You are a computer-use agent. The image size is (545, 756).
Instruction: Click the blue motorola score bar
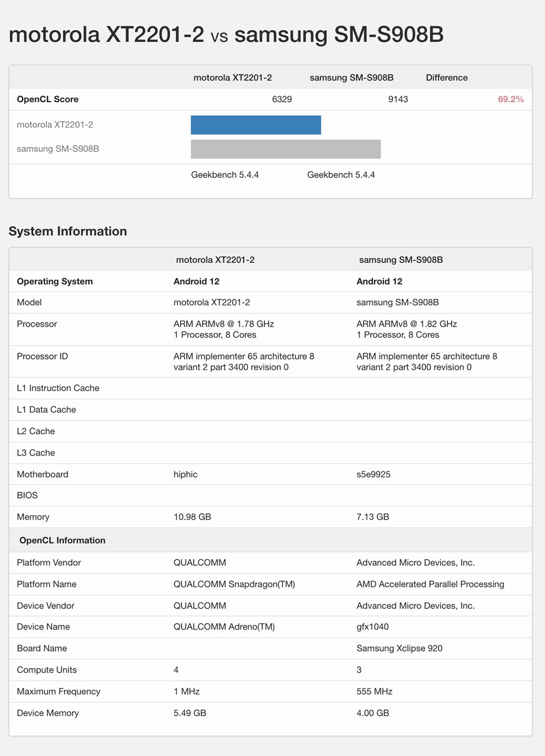pyautogui.click(x=255, y=125)
